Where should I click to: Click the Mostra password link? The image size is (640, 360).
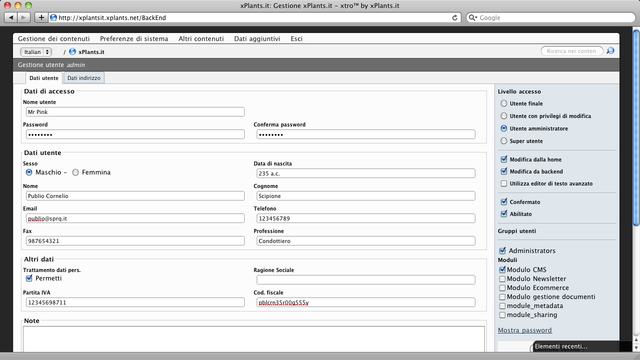(x=524, y=330)
